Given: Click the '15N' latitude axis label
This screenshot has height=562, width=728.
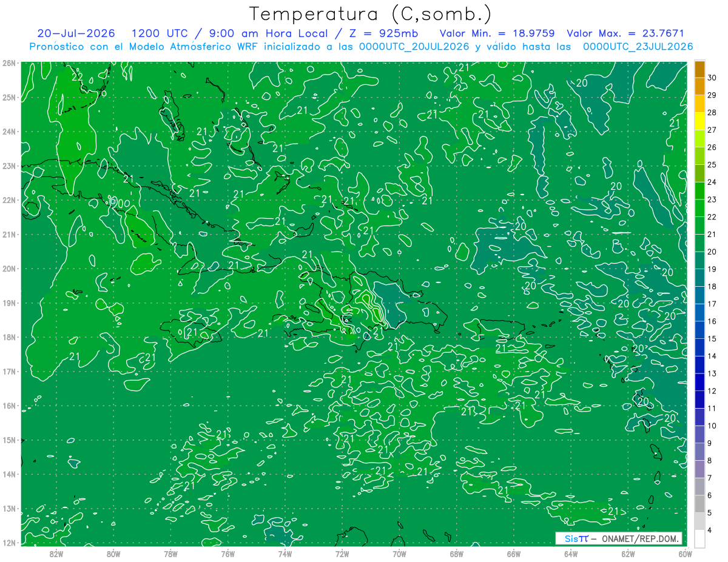Looking at the screenshot, I should [9, 440].
